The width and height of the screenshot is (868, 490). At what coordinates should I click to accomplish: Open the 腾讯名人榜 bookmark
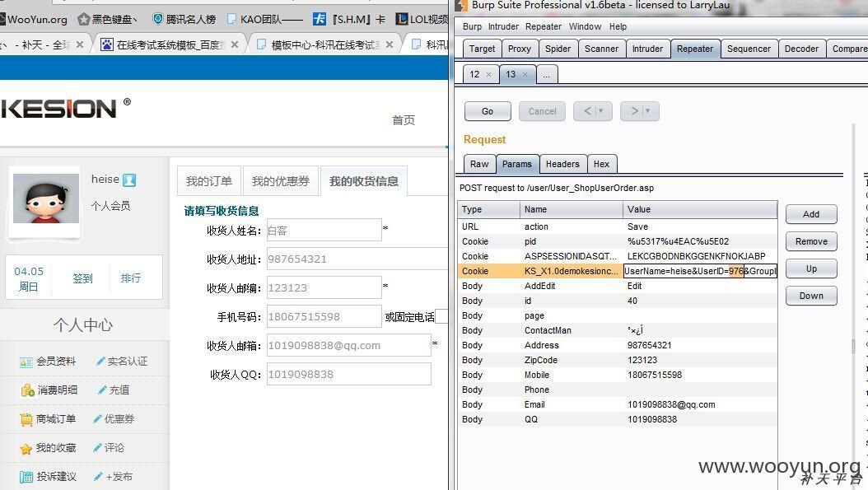184,20
